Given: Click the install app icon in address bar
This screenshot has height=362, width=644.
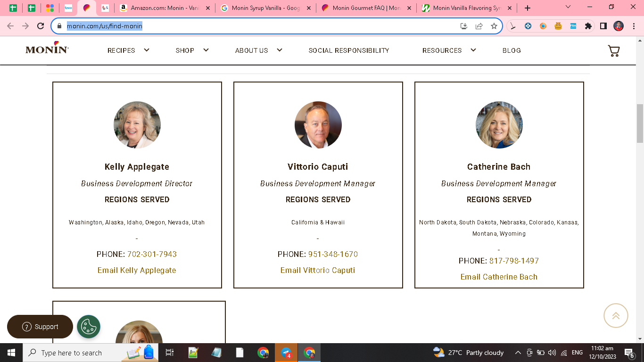Looking at the screenshot, I should [464, 26].
